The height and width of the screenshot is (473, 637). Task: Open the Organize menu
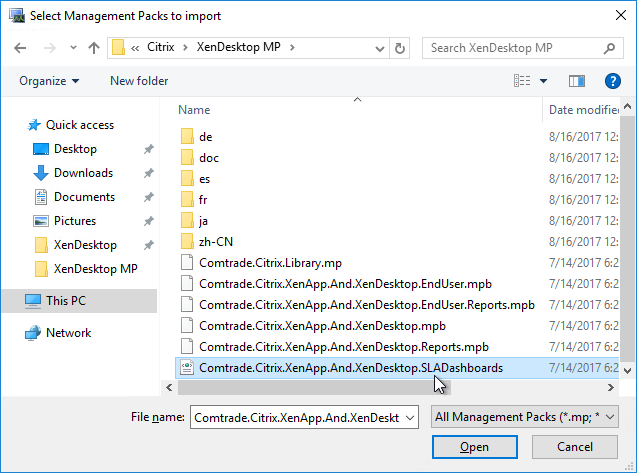point(49,81)
